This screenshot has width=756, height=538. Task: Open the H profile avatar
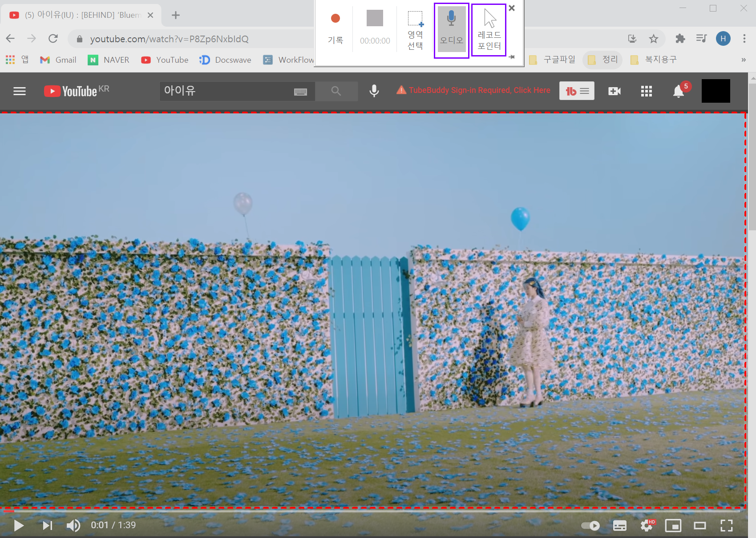click(x=723, y=39)
